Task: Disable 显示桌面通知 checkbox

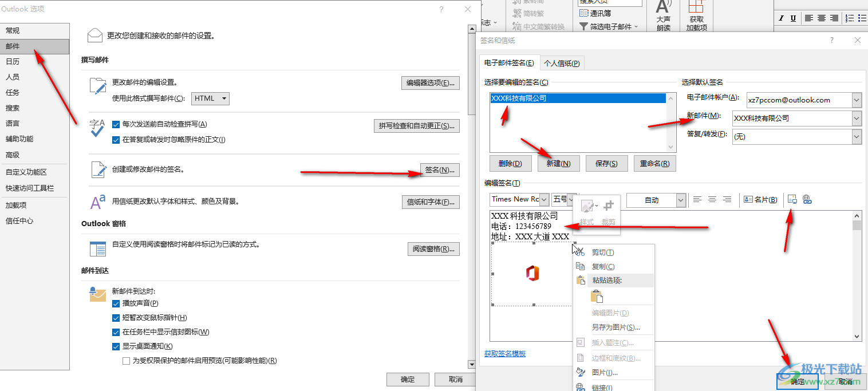Action: (x=116, y=346)
